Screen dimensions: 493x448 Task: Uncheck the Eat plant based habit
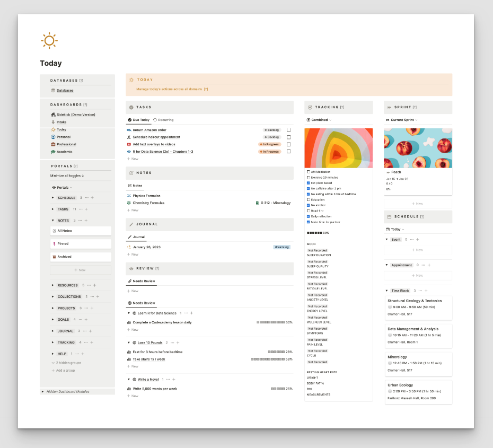pyautogui.click(x=307, y=182)
